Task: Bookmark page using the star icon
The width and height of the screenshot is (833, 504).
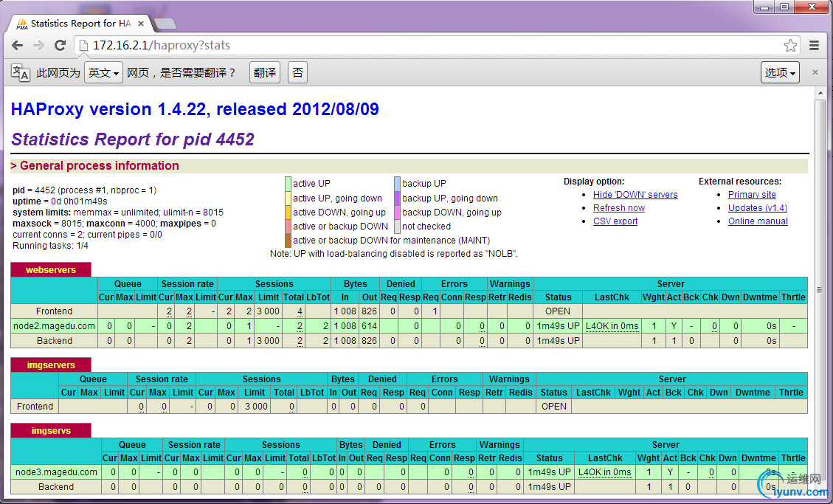Action: tap(790, 46)
